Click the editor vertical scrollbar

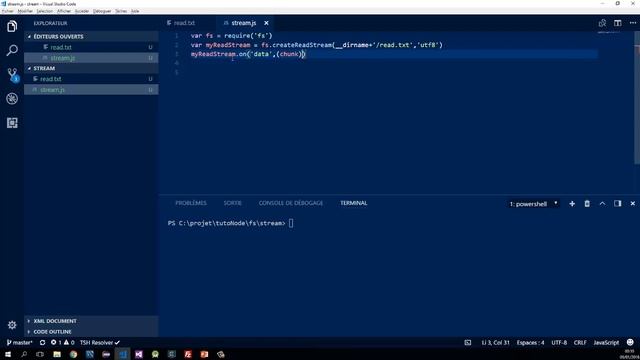tap(637, 98)
